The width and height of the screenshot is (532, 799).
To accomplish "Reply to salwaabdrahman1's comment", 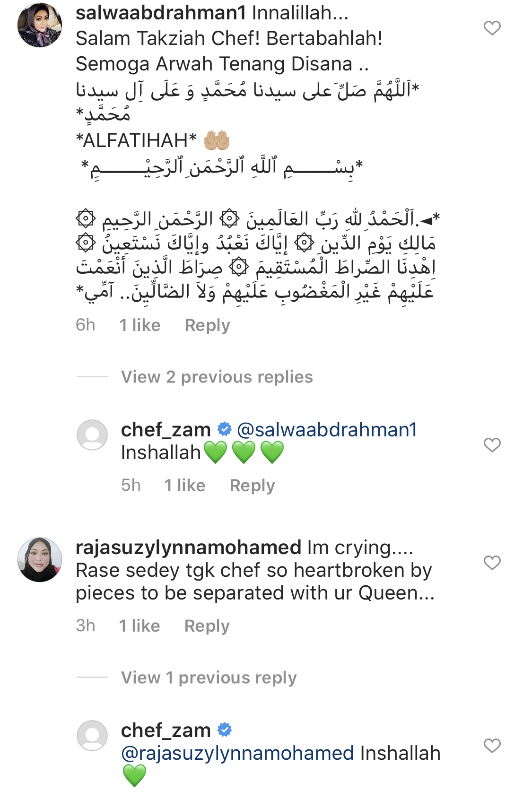I will click(x=207, y=325).
